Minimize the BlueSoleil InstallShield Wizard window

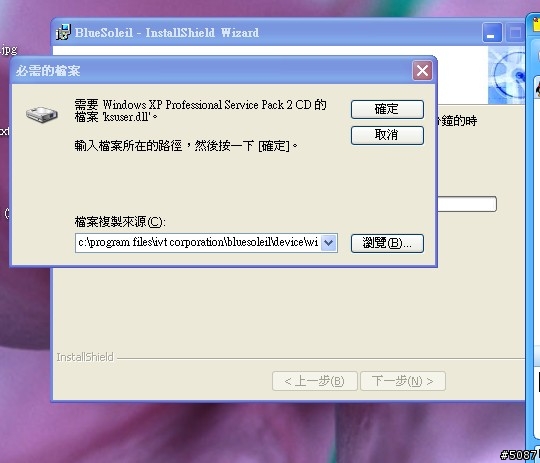[x=491, y=33]
